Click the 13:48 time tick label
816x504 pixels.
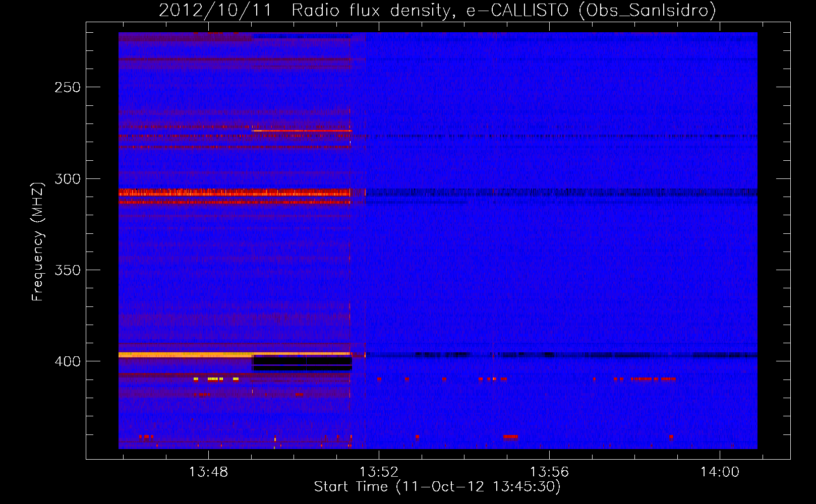tap(208, 472)
